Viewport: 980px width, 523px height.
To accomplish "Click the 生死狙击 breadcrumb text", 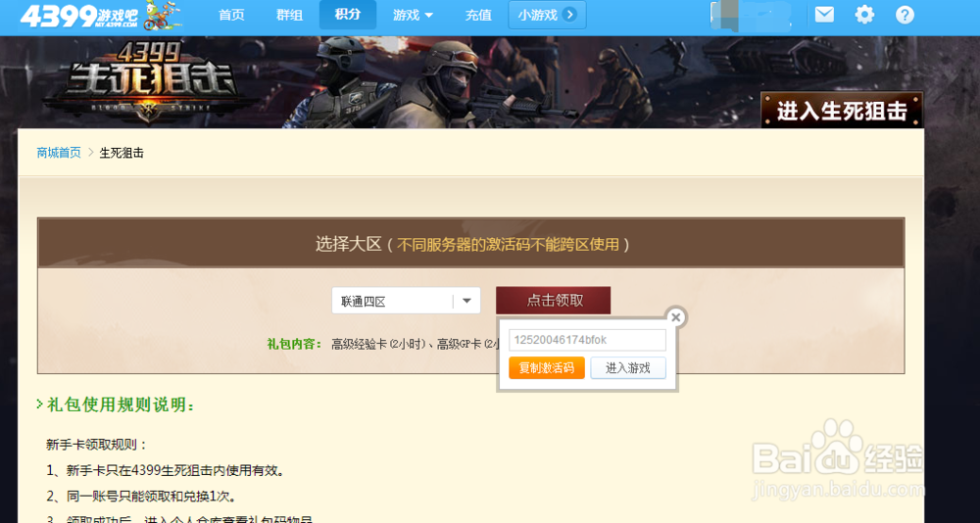I will click(122, 153).
